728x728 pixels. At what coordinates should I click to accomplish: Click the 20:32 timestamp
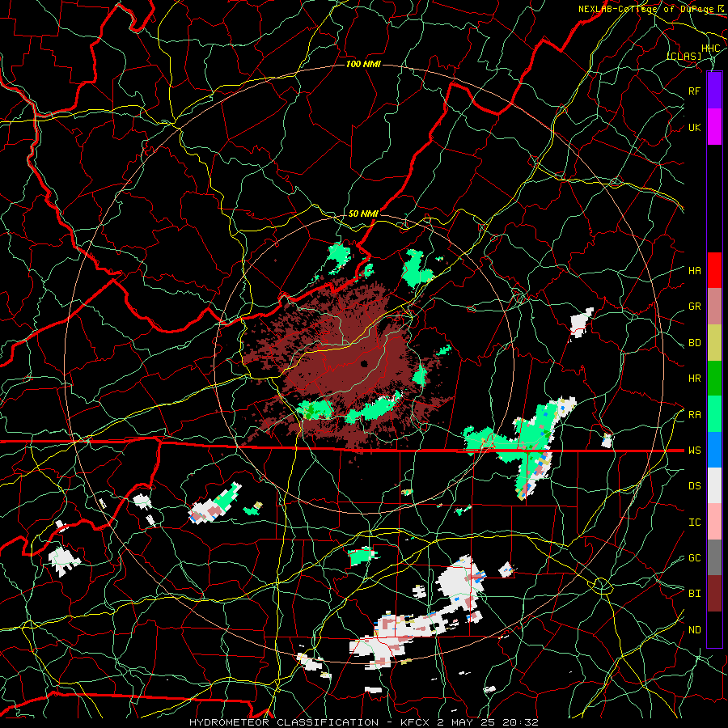(x=520, y=722)
